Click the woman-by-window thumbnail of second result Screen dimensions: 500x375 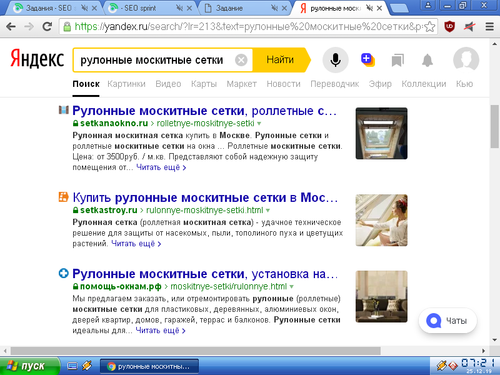(x=381, y=220)
